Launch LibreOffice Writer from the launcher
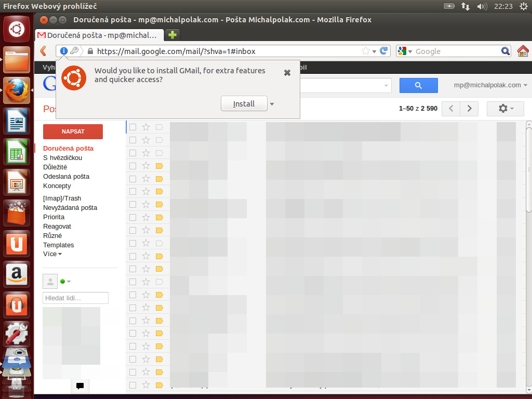Screen dimensions: 532x399 tap(17, 121)
